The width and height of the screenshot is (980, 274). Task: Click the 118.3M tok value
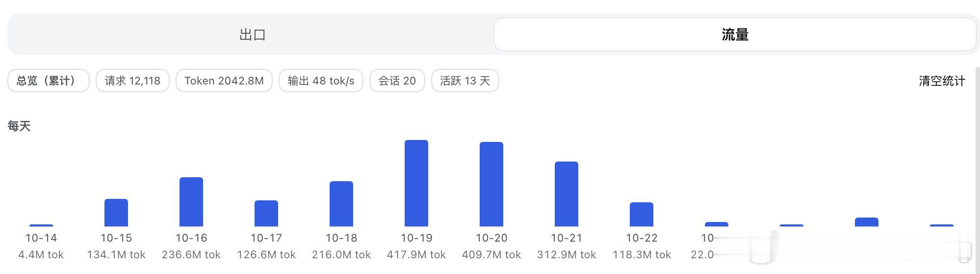(642, 255)
